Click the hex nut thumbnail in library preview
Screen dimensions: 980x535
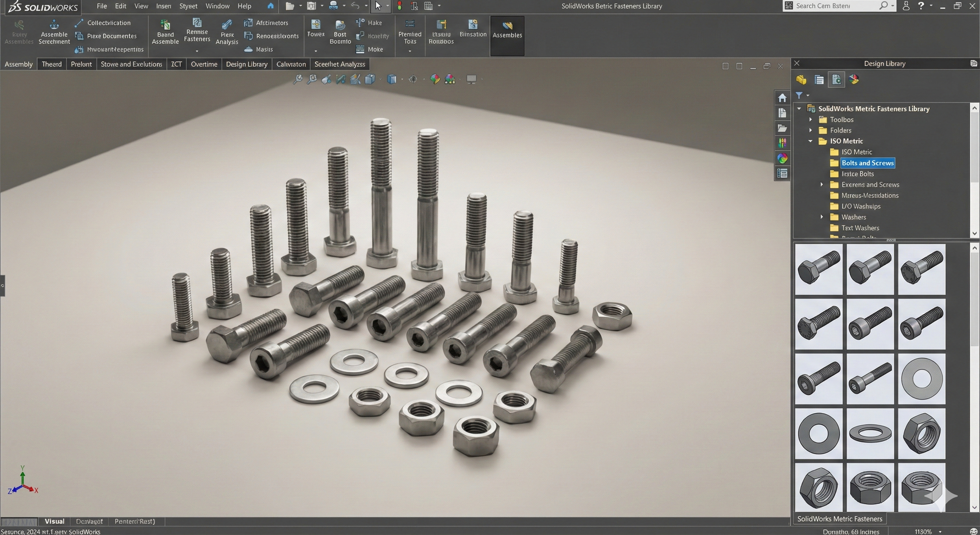point(921,434)
